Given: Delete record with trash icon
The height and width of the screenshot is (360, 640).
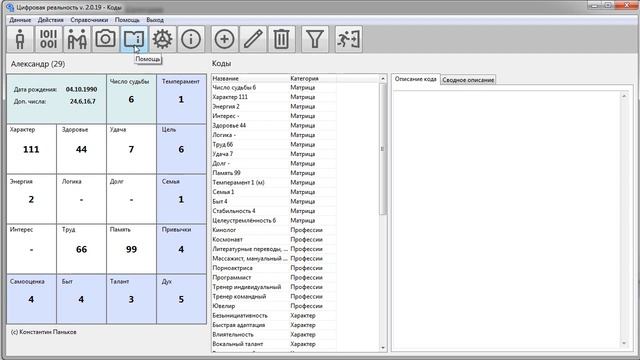Looking at the screenshot, I should click(281, 39).
